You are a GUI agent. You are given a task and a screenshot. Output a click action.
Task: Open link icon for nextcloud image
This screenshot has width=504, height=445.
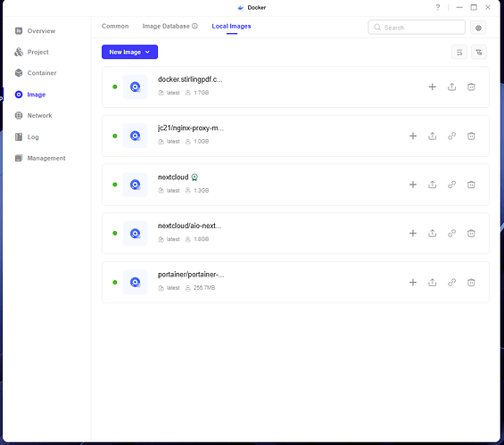tap(451, 185)
